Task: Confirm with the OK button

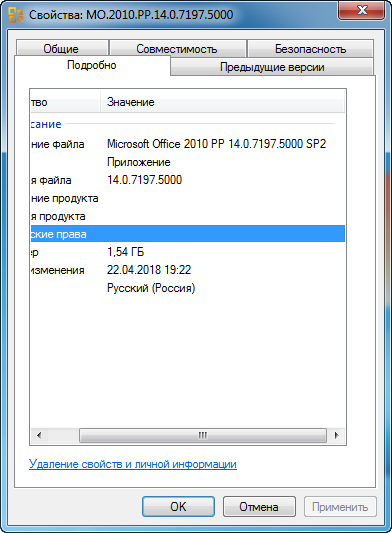Action: pyautogui.click(x=178, y=507)
